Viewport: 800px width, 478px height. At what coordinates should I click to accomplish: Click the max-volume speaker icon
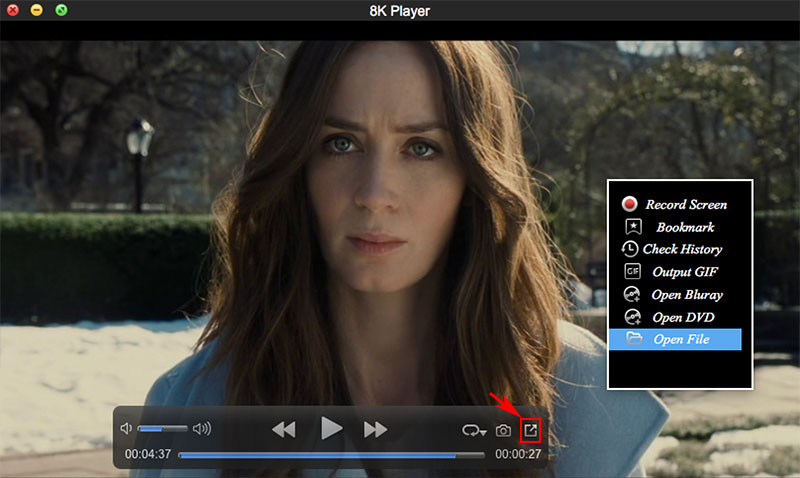coord(202,429)
